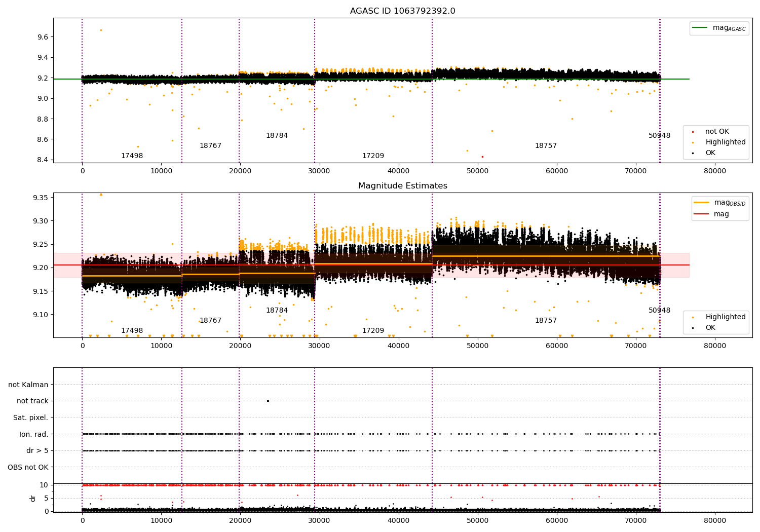Click the 'not Kalman' row label
Viewport: 760px width, 532px height.
tap(28, 385)
